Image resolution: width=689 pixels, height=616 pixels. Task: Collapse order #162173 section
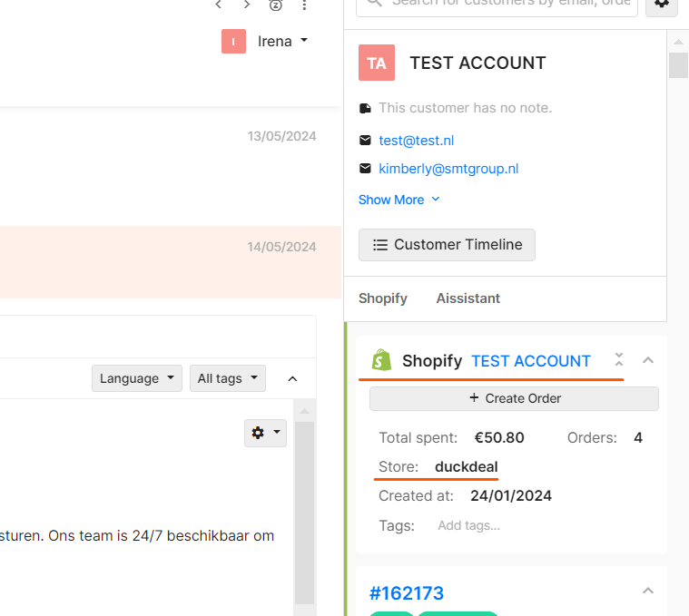tap(648, 592)
